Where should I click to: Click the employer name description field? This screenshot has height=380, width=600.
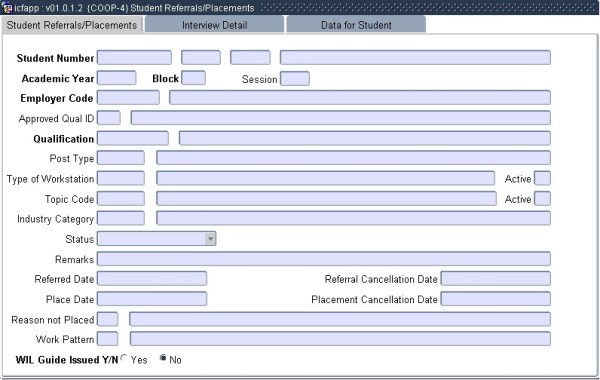(x=360, y=98)
